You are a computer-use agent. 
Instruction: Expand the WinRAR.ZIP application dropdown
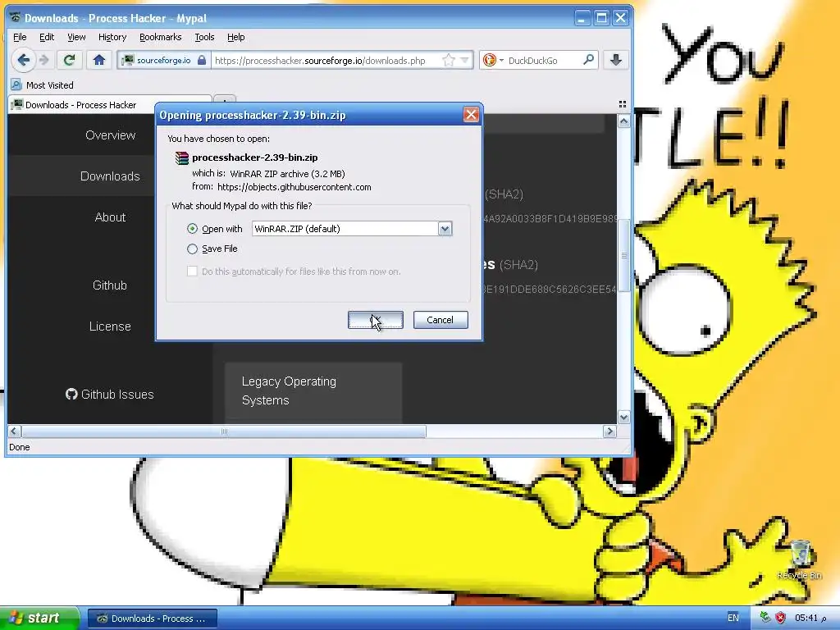coord(445,229)
